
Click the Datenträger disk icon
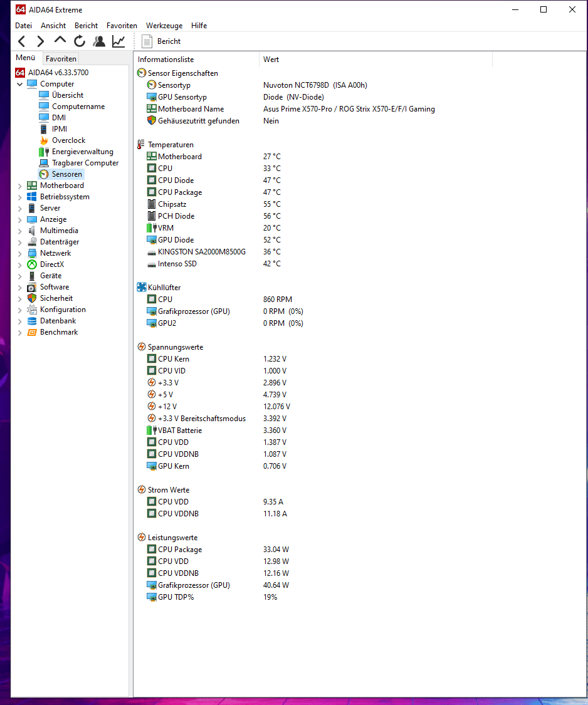(x=32, y=241)
